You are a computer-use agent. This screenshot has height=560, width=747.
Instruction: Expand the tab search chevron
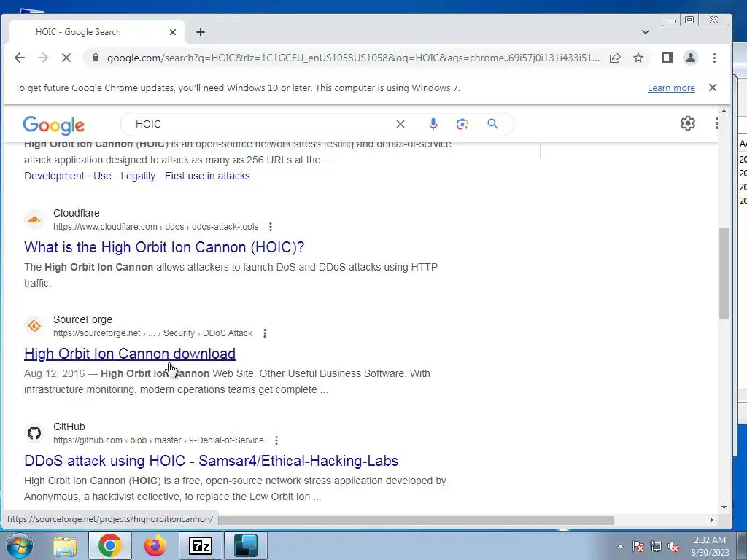tap(646, 32)
